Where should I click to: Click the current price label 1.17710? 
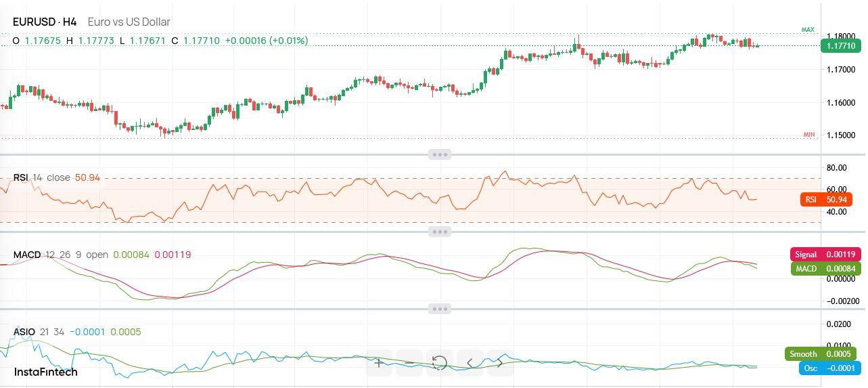coord(840,46)
